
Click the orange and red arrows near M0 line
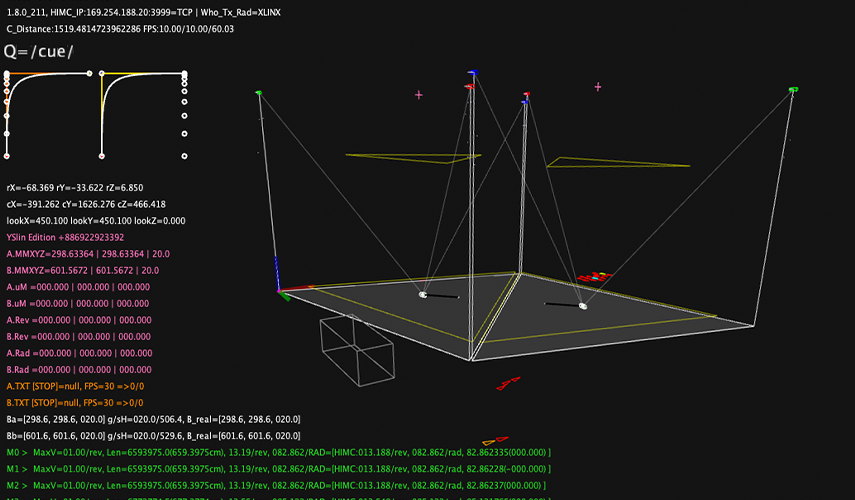click(495, 441)
